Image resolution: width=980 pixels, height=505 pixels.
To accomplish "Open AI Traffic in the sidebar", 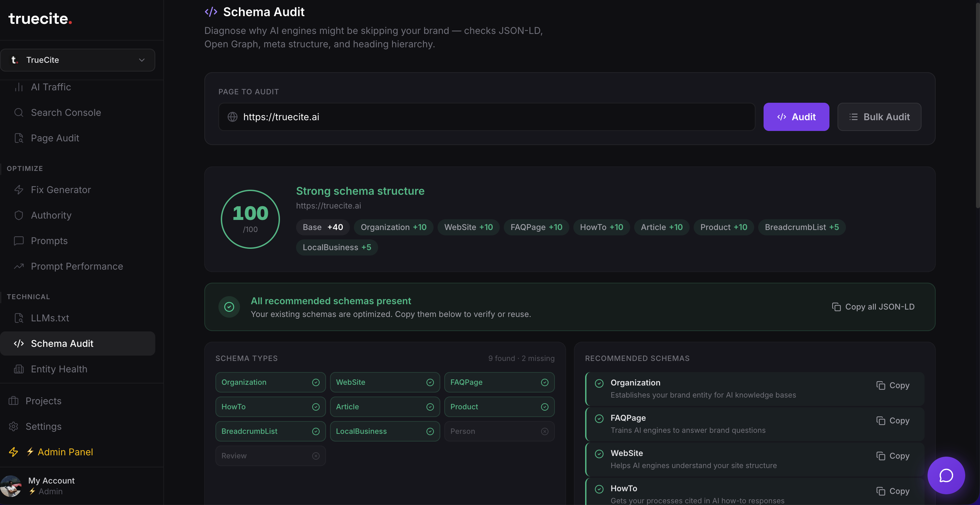I will point(51,87).
